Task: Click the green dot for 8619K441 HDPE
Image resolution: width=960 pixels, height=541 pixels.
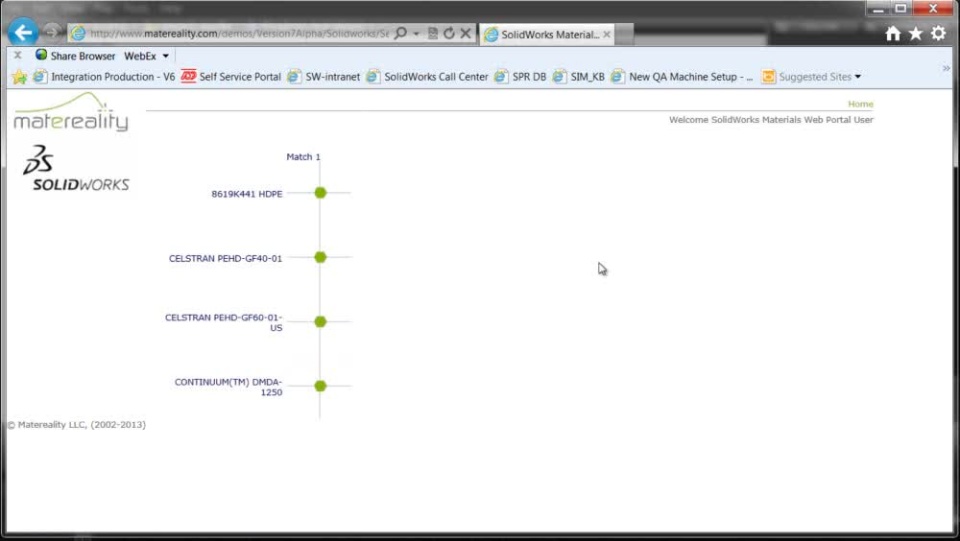Action: [x=320, y=193]
